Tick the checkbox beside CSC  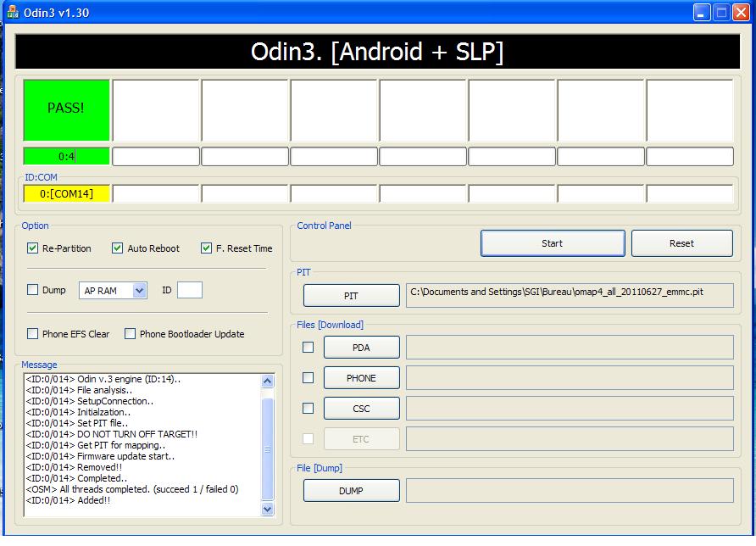tap(308, 409)
